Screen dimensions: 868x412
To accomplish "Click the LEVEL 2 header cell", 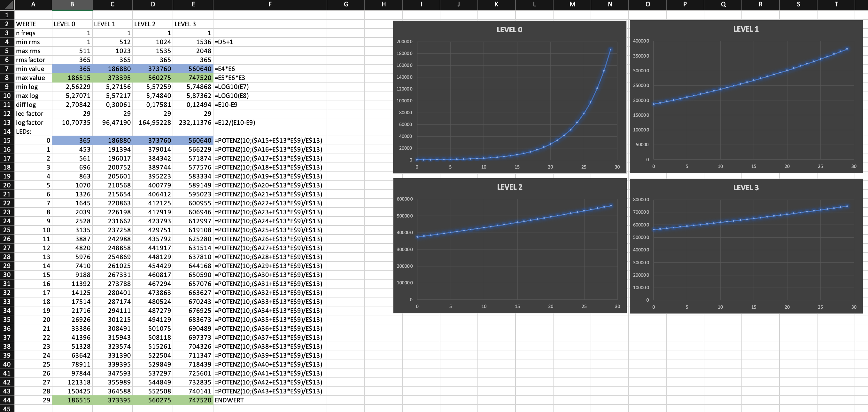I will (x=153, y=24).
